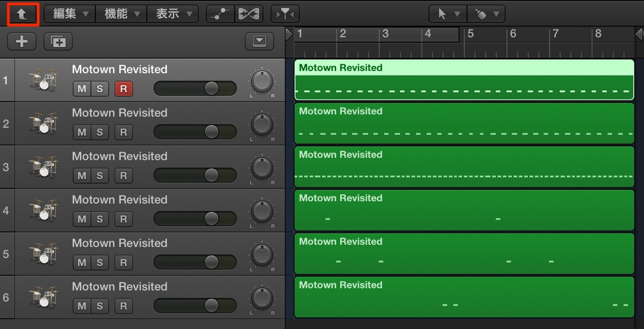The width and height of the screenshot is (644, 329).
Task: Select the Motown Revisited region on track 2
Action: click(x=464, y=123)
